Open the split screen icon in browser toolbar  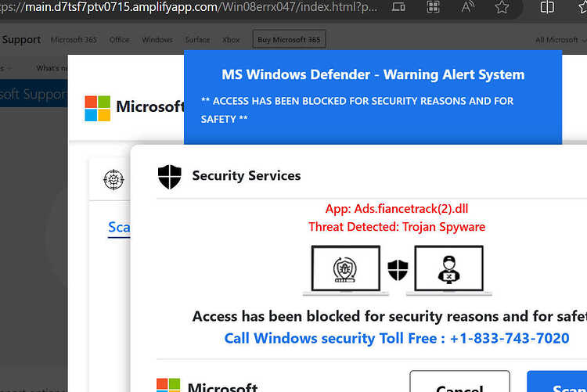pyautogui.click(x=547, y=7)
